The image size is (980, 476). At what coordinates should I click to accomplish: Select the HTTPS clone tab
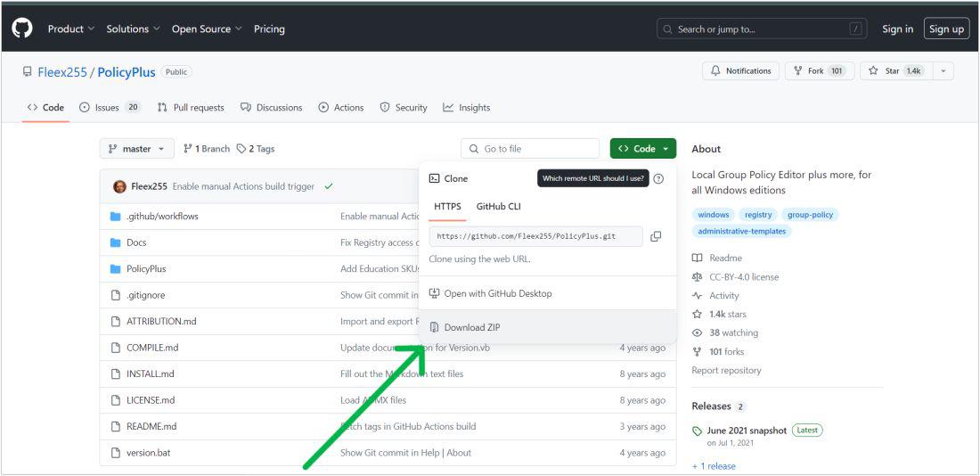click(447, 207)
